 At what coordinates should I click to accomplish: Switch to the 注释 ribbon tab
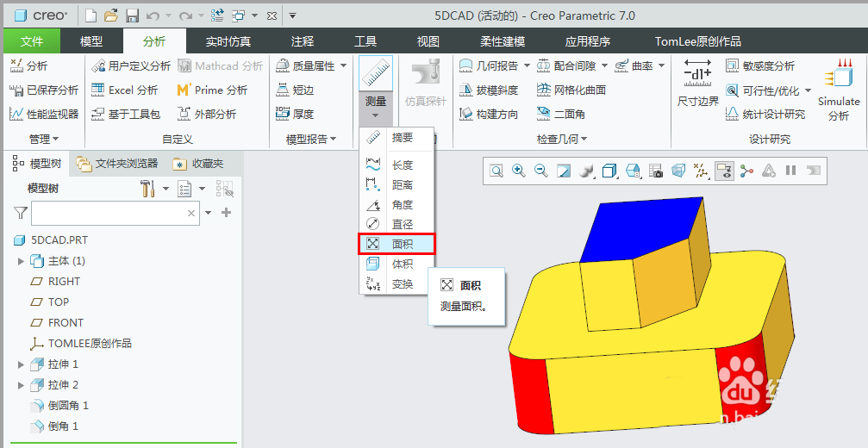pyautogui.click(x=303, y=41)
